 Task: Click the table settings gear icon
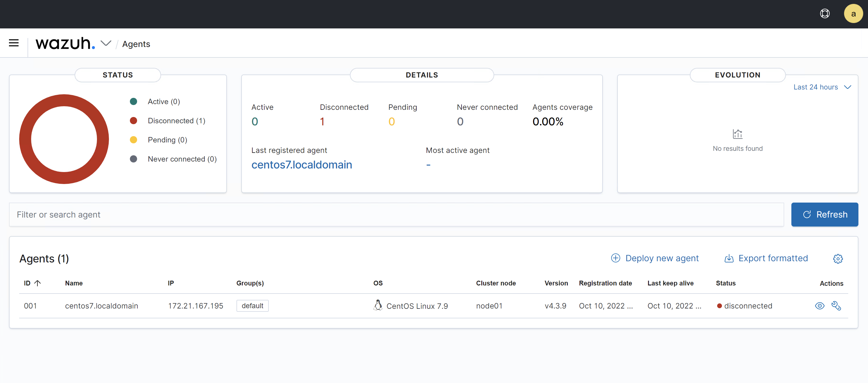point(838,258)
